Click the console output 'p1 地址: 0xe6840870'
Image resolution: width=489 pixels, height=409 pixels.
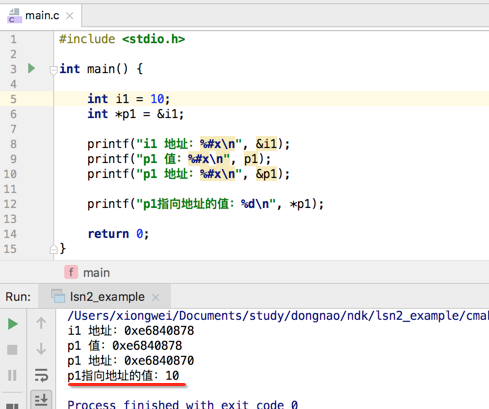coord(131,361)
